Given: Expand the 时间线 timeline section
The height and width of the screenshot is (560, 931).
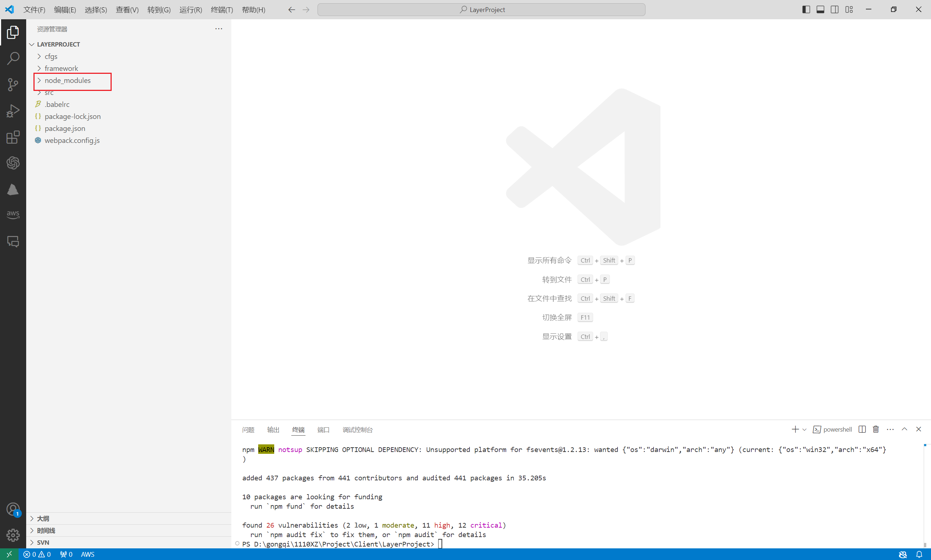Looking at the screenshot, I should click(129, 531).
